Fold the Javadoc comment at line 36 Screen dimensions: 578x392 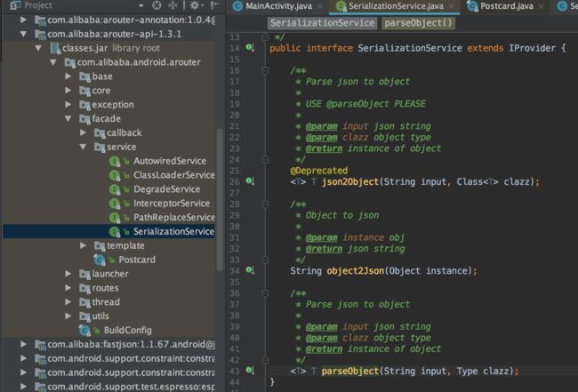click(x=265, y=293)
